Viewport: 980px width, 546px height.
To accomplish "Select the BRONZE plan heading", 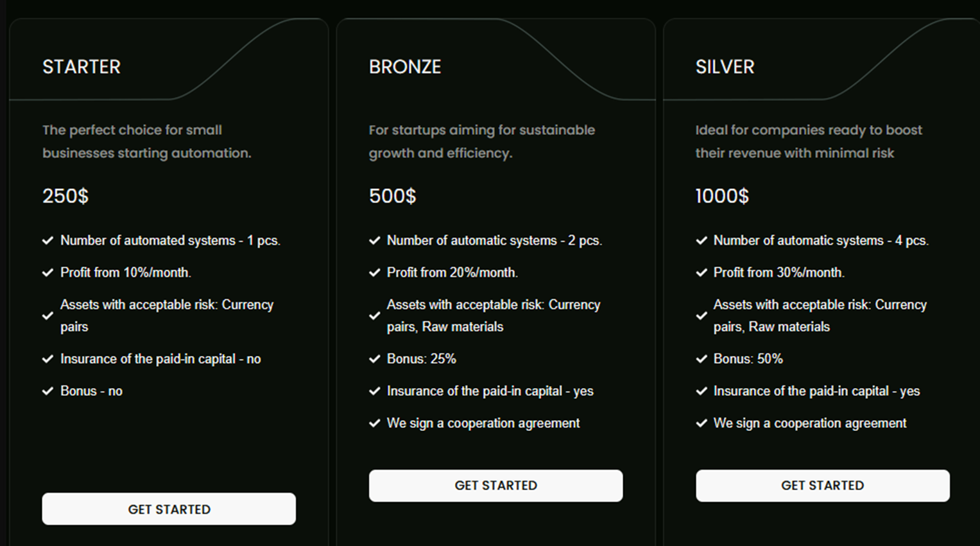I will pos(405,67).
